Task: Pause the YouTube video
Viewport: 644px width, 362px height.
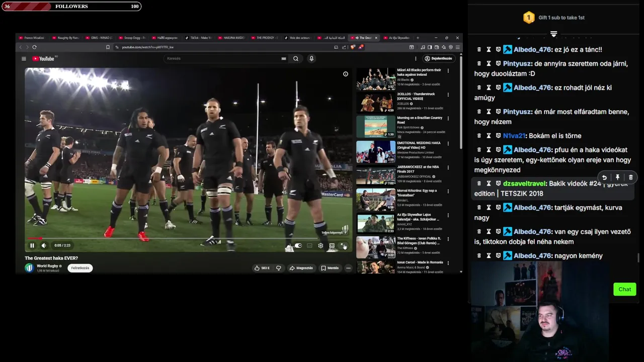Action: pyautogui.click(x=32, y=245)
